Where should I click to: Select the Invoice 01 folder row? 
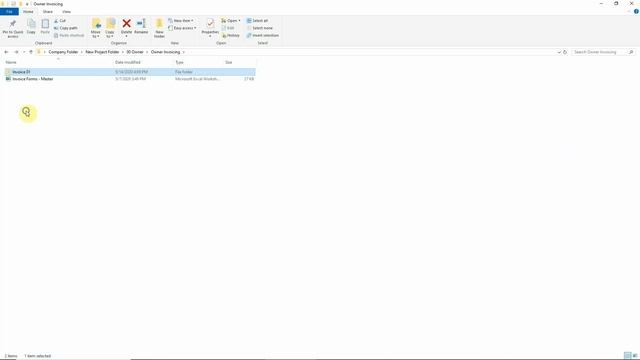[130, 72]
